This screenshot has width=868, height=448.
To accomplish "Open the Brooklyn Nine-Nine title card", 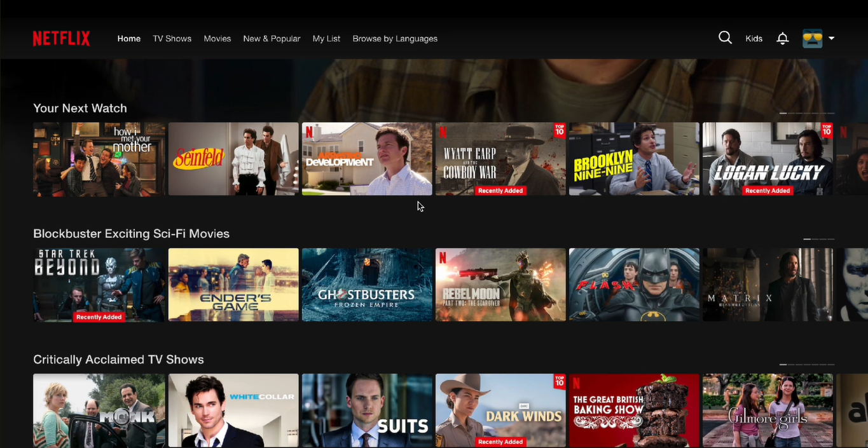I will point(633,158).
